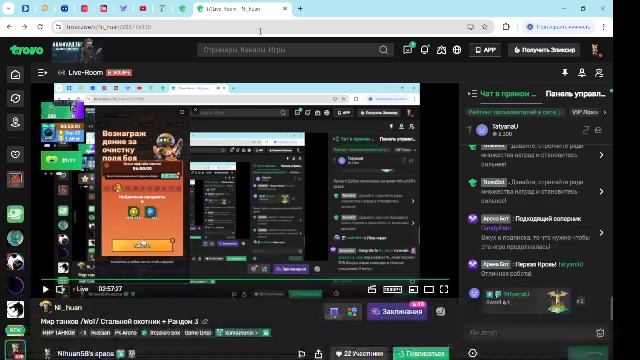
Task: Open the VIP Ложа pill
Action: (584, 112)
